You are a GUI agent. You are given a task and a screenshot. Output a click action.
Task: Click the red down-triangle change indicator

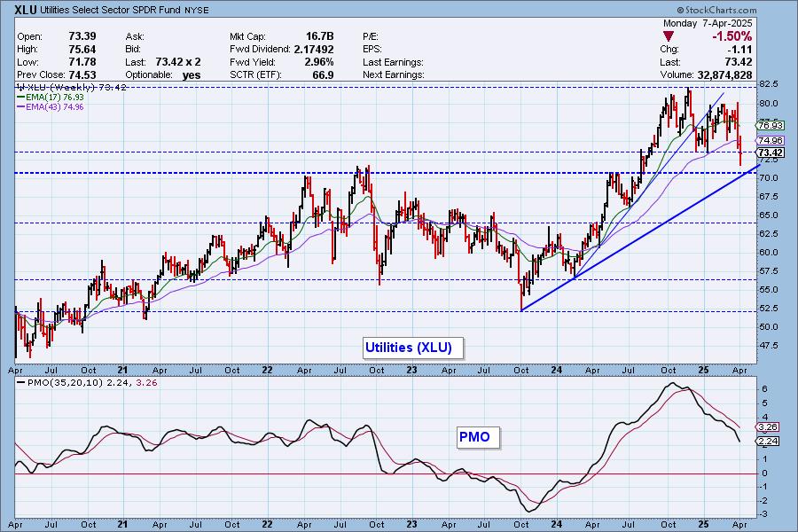[x=669, y=36]
